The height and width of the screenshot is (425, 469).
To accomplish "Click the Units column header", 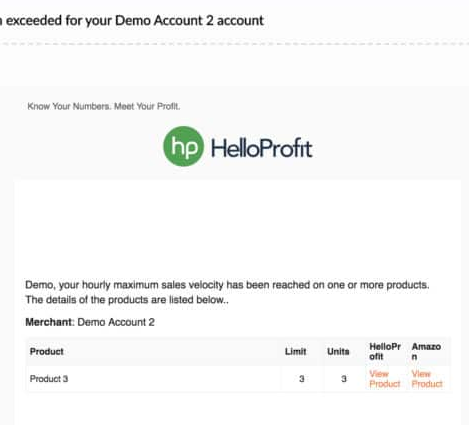I will coord(338,352).
